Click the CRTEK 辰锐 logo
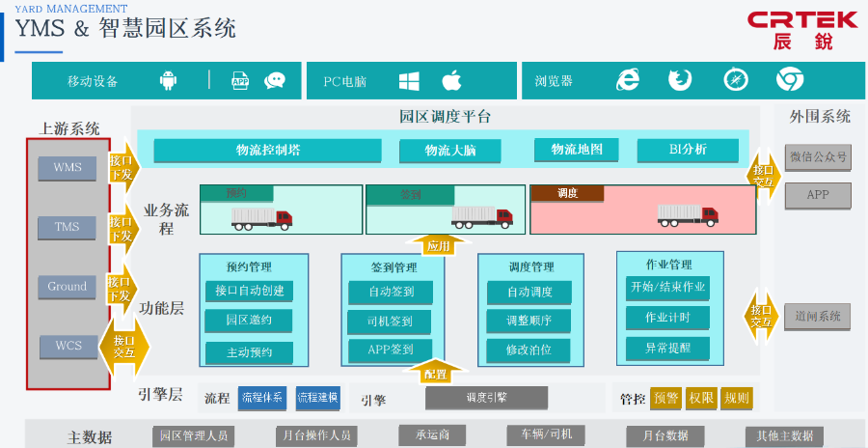Image resolution: width=868 pixels, height=448 pixels. (x=801, y=31)
